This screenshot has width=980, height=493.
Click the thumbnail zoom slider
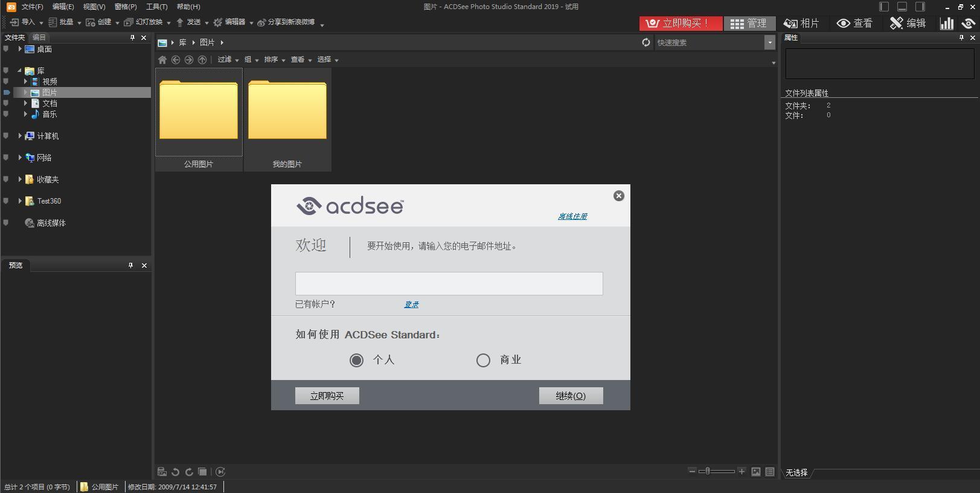[716, 471]
